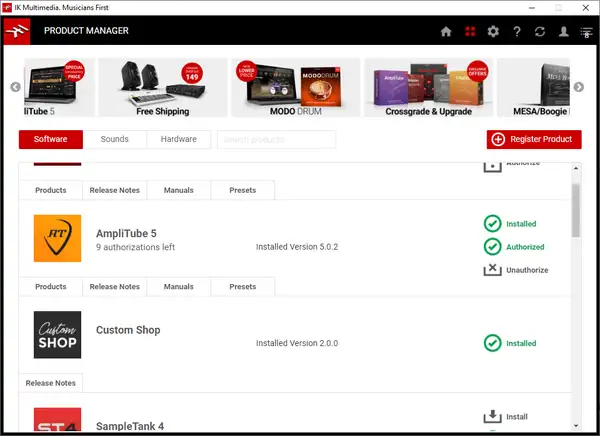Screen dimensions: 600x436
Task: Click the Register Product button
Action: click(x=534, y=139)
